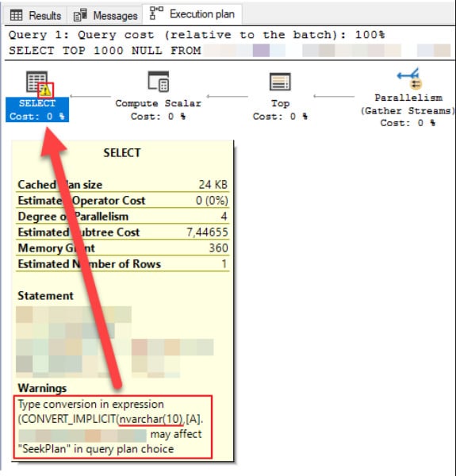Switch to the Results tab
456x476 pixels.
click(x=36, y=15)
